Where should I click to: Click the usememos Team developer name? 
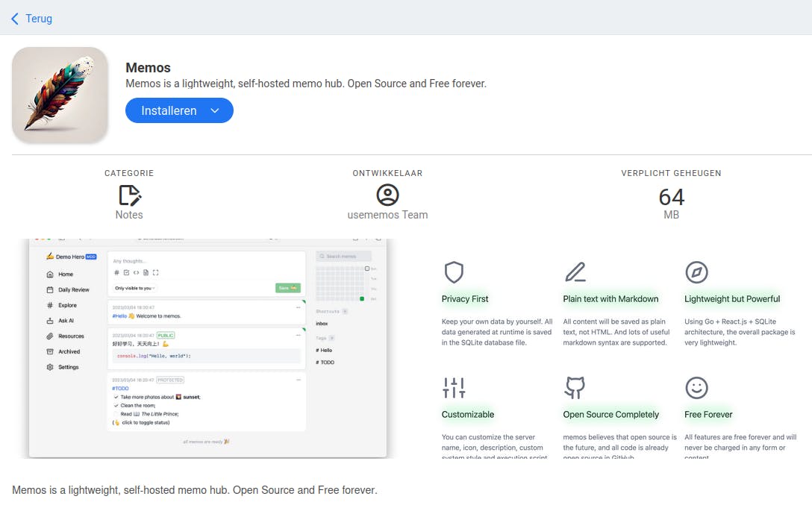click(387, 215)
